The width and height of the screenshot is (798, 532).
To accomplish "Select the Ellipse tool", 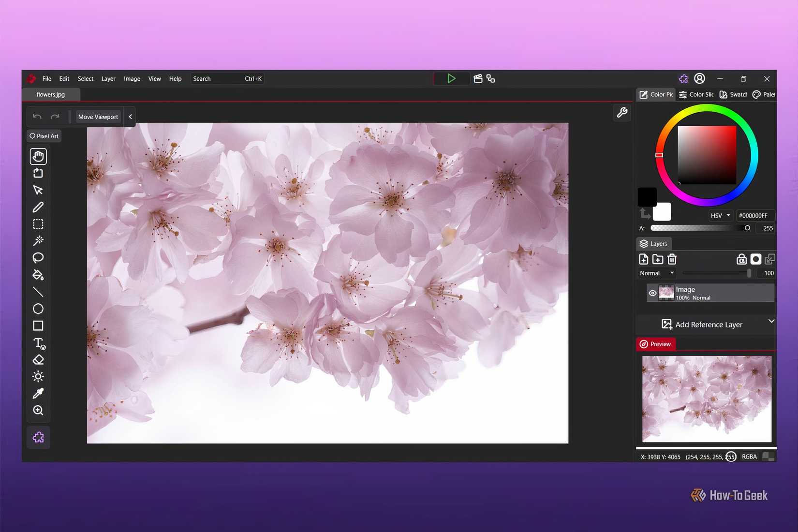I will (x=38, y=309).
